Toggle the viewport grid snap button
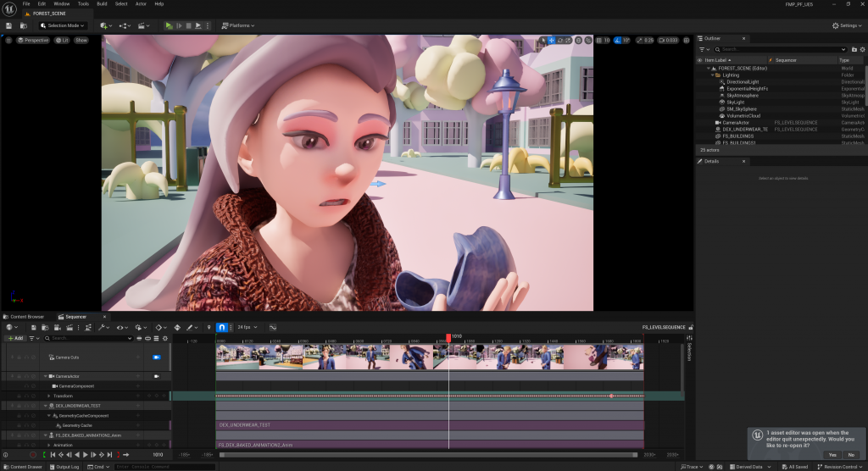Screen dimensions: 868x471 598,40
